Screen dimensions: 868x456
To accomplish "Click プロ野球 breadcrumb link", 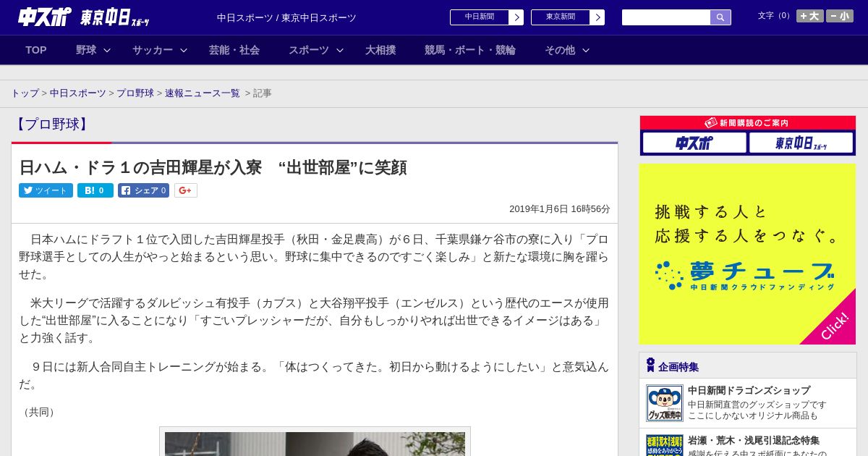I will point(135,93).
